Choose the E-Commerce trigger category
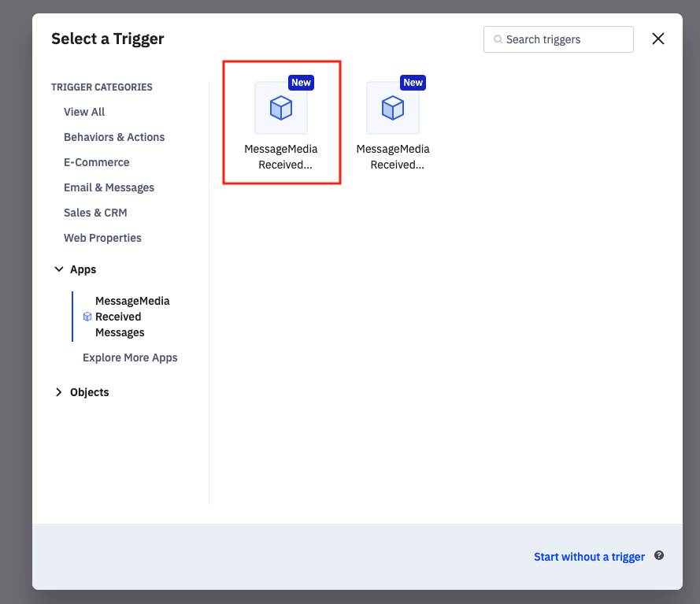The image size is (700, 604). [x=96, y=162]
